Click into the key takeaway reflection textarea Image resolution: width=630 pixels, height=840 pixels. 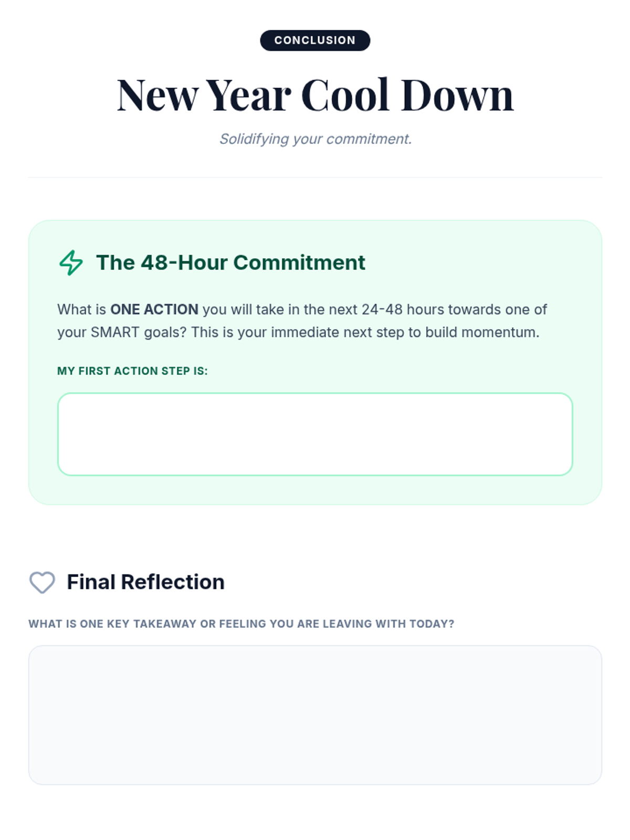click(315, 715)
